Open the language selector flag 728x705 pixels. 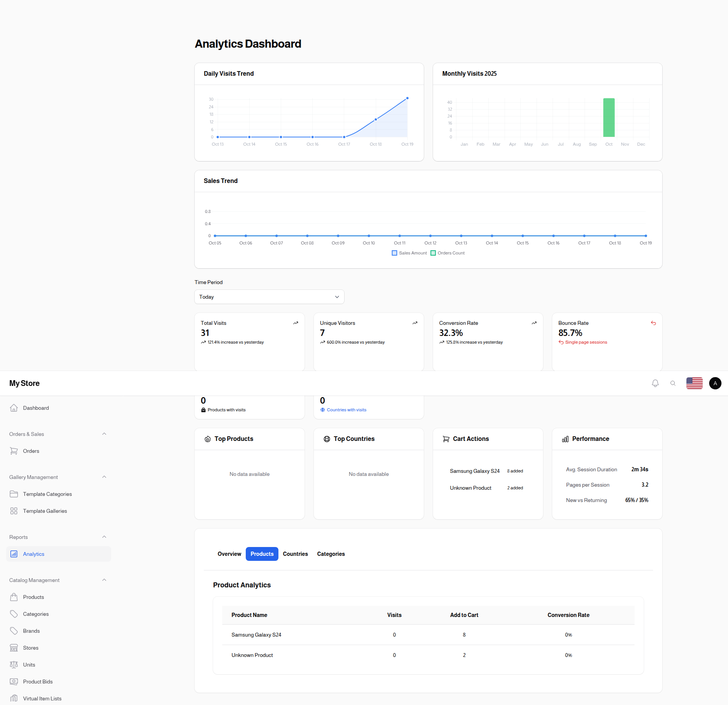[x=694, y=383]
